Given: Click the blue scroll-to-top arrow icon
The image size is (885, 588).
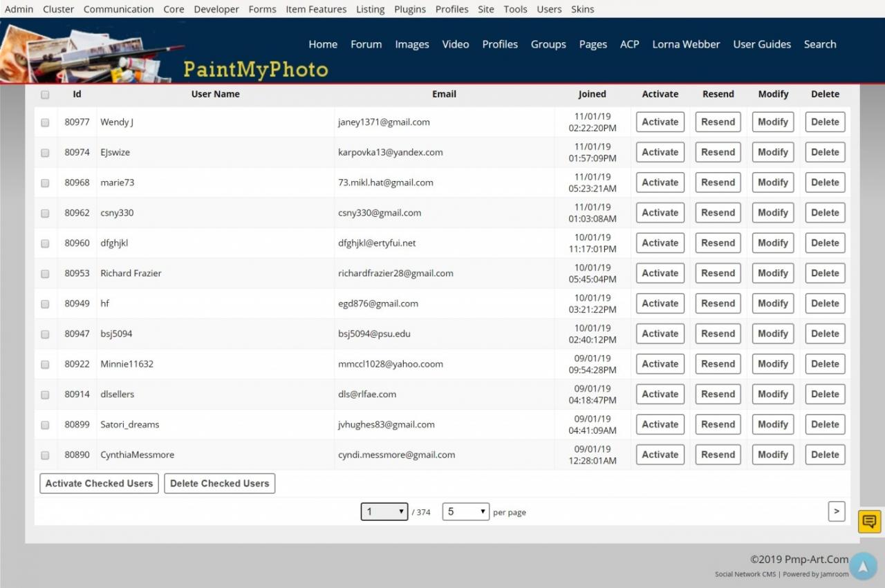Looking at the screenshot, I should coord(862,566).
